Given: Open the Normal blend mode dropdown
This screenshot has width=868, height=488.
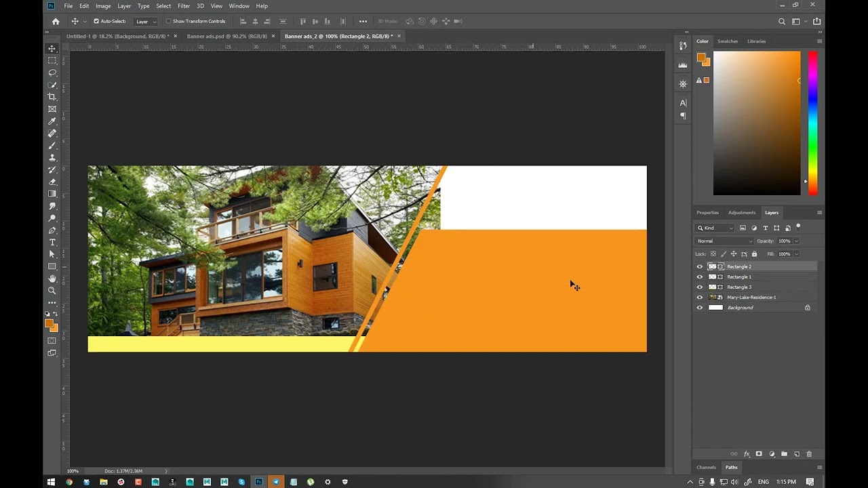Looking at the screenshot, I should [x=724, y=241].
